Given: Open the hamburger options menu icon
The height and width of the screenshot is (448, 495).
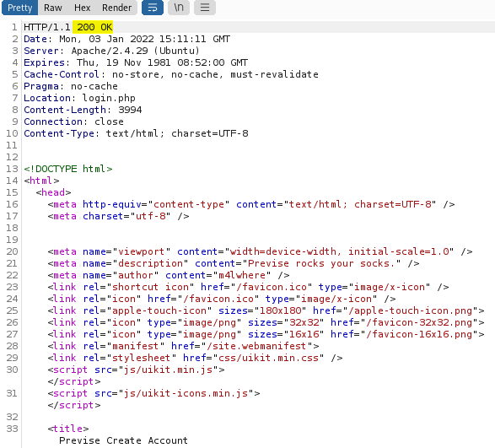Looking at the screenshot, I should coord(205,8).
